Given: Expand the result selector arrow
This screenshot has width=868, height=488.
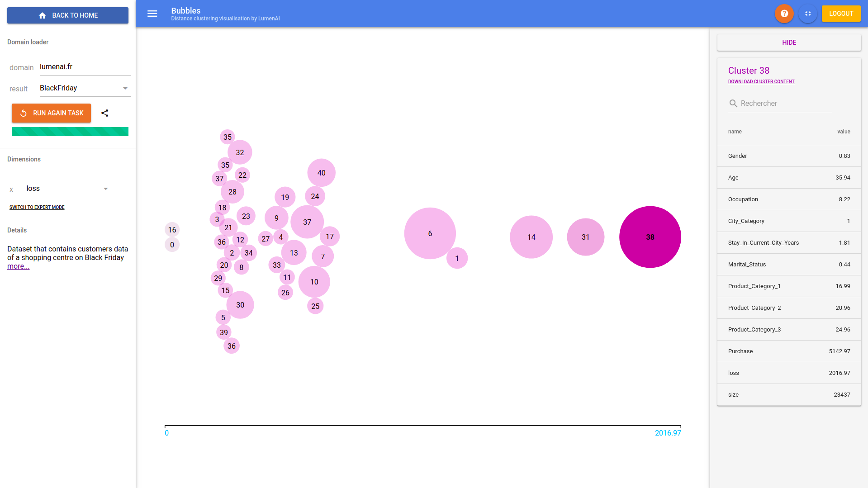Looking at the screenshot, I should 125,88.
